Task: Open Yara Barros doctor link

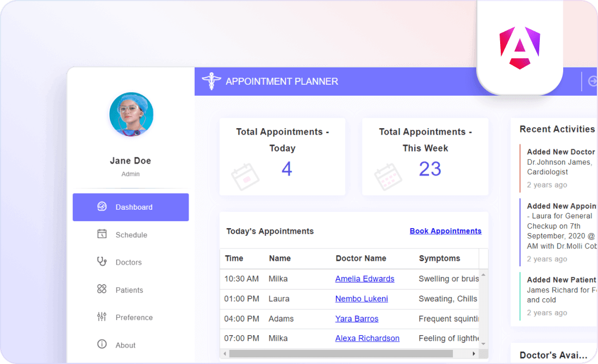Action: [x=357, y=319]
